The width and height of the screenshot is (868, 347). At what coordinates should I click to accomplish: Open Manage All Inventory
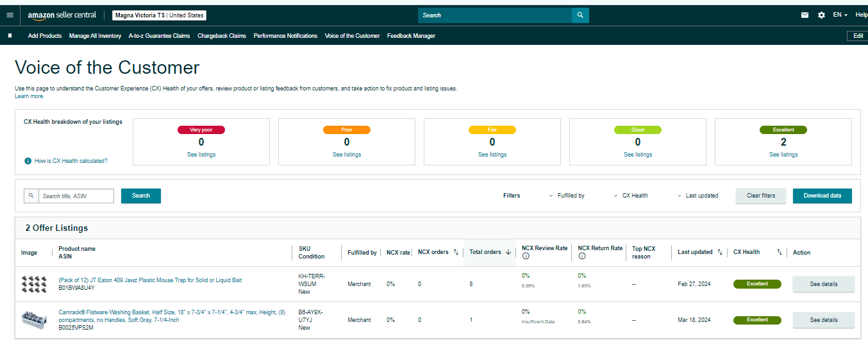tap(95, 36)
